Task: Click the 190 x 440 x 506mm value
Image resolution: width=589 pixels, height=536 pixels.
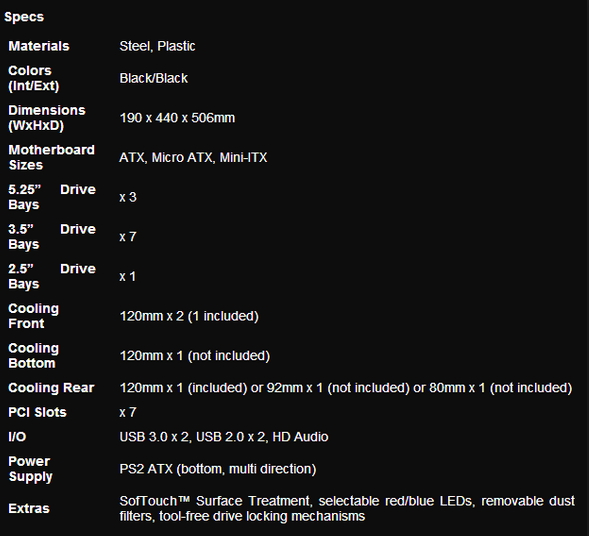Action: click(177, 118)
